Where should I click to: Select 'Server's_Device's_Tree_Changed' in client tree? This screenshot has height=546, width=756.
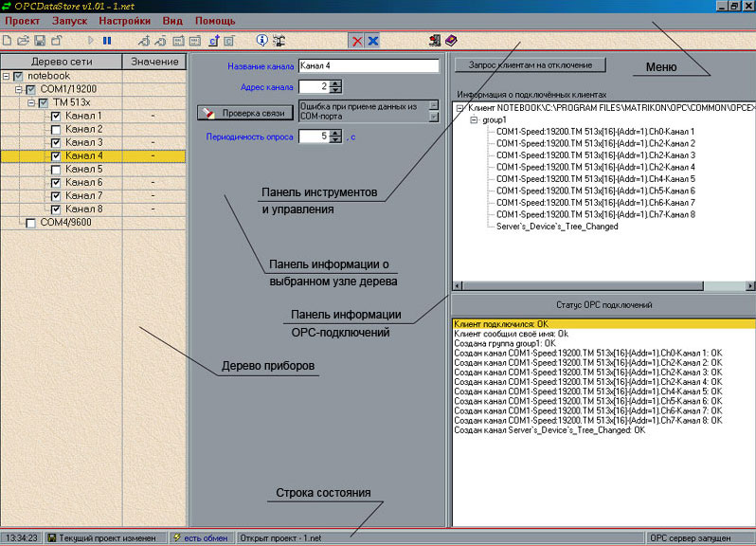coord(557,227)
